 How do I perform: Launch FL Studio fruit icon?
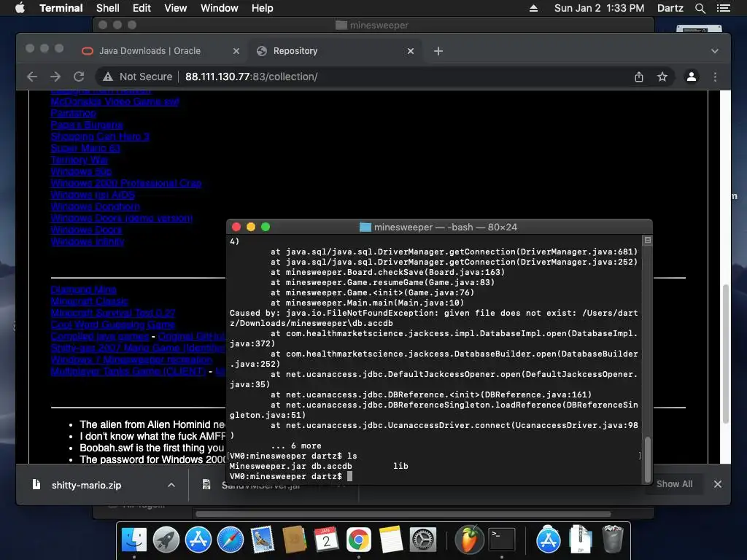point(469,540)
